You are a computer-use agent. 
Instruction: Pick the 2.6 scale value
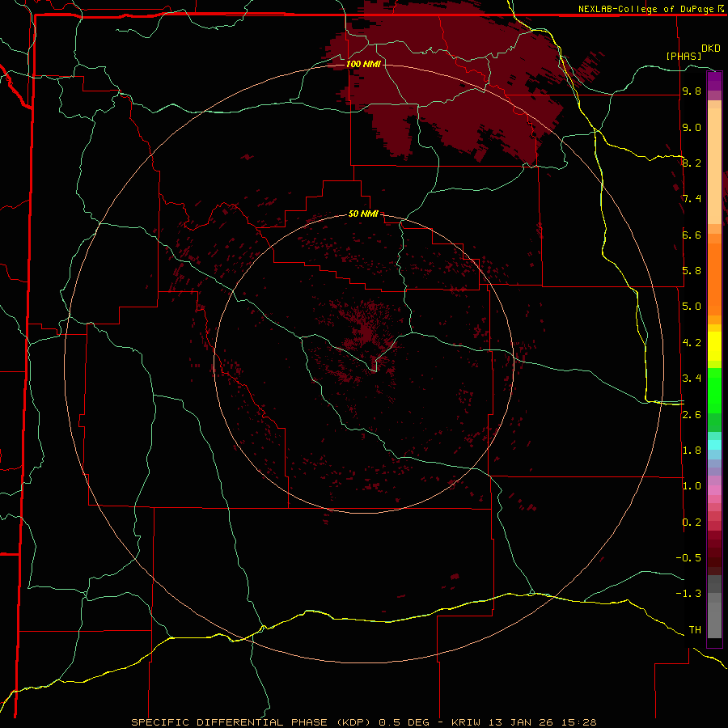point(692,414)
